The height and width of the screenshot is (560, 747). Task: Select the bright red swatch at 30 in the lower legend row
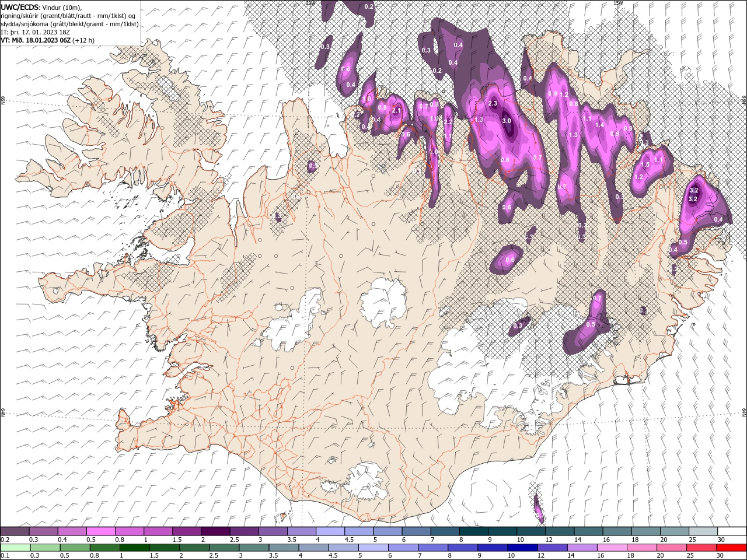point(732,548)
